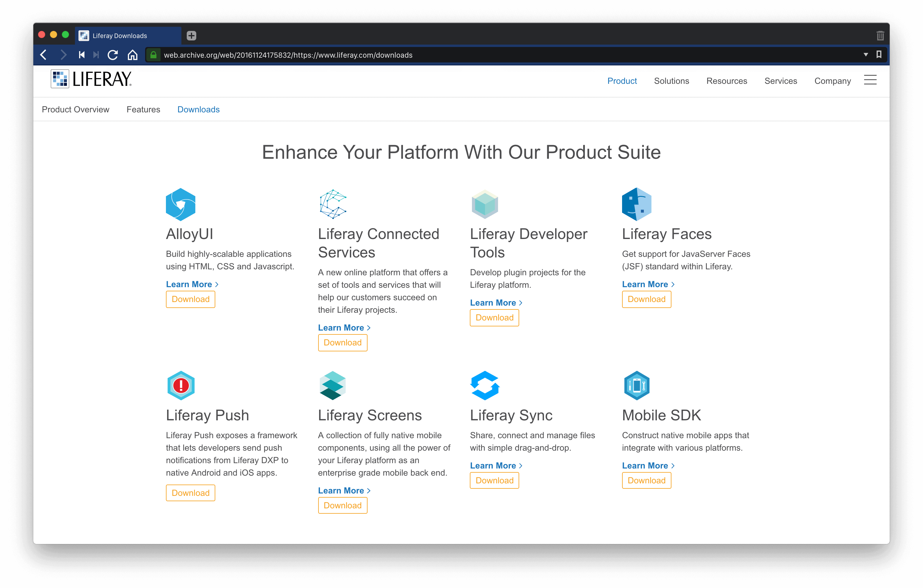Download the Mobile SDK
Screen dimensions: 923x588
(x=646, y=480)
